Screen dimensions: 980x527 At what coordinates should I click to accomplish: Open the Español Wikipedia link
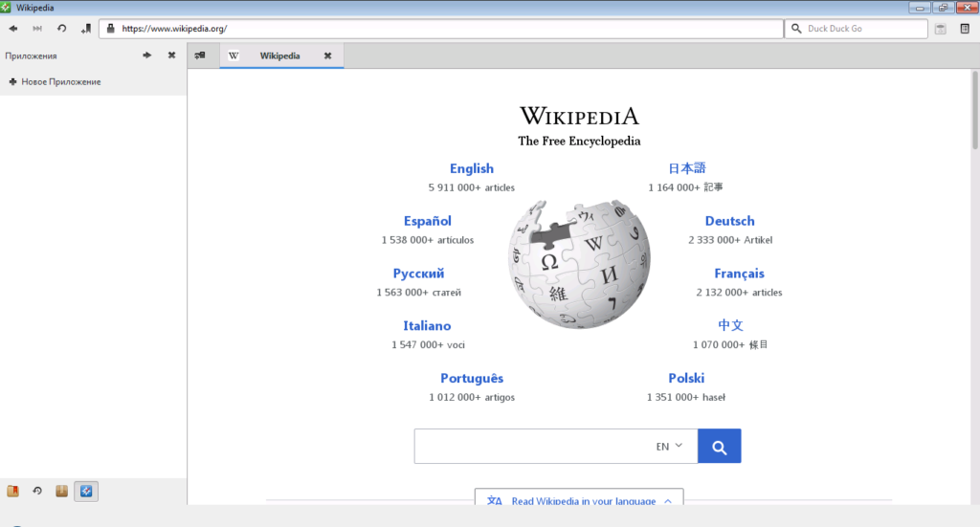click(x=428, y=221)
